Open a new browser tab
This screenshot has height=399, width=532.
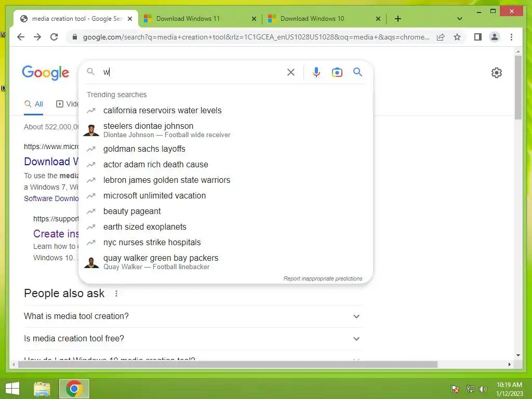(x=398, y=19)
